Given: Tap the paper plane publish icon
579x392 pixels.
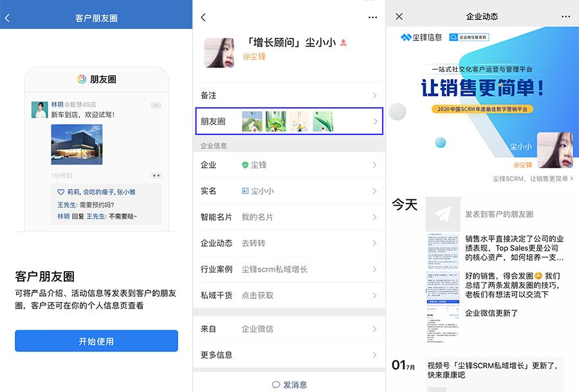Looking at the screenshot, I should (443, 214).
